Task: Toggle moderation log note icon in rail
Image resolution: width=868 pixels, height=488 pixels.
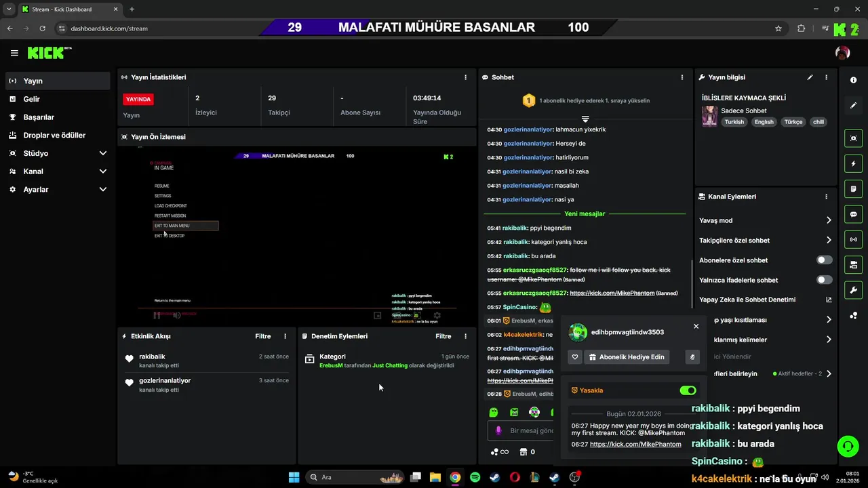Action: point(853,188)
